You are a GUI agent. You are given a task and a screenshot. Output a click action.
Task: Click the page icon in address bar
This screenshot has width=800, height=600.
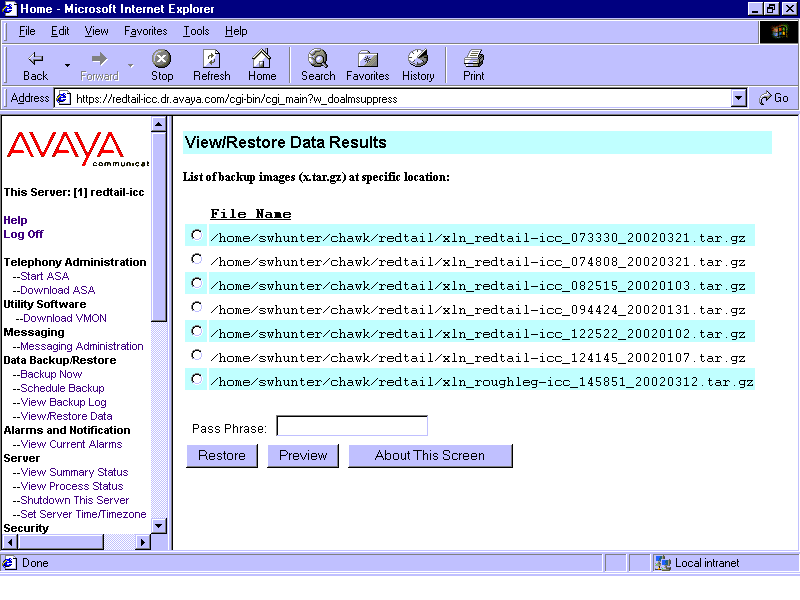tap(63, 98)
